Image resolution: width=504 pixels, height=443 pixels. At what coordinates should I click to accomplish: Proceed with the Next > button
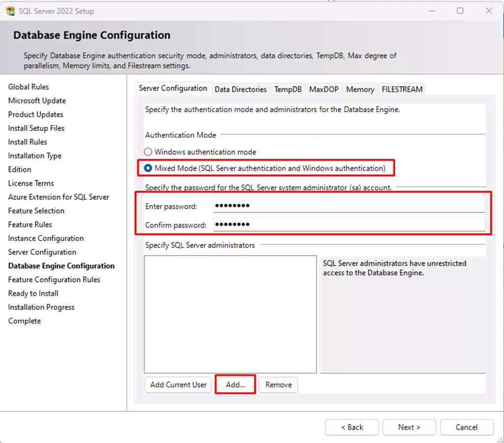pyautogui.click(x=409, y=427)
